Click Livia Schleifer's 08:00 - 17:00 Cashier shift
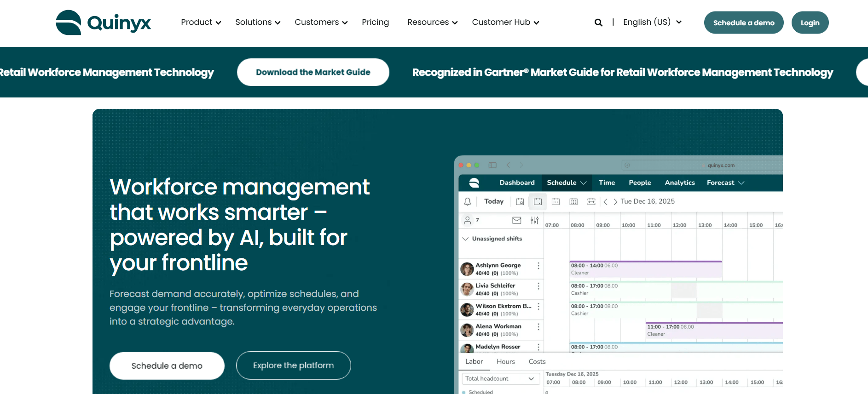Image resolution: width=868 pixels, height=394 pixels. coord(676,290)
